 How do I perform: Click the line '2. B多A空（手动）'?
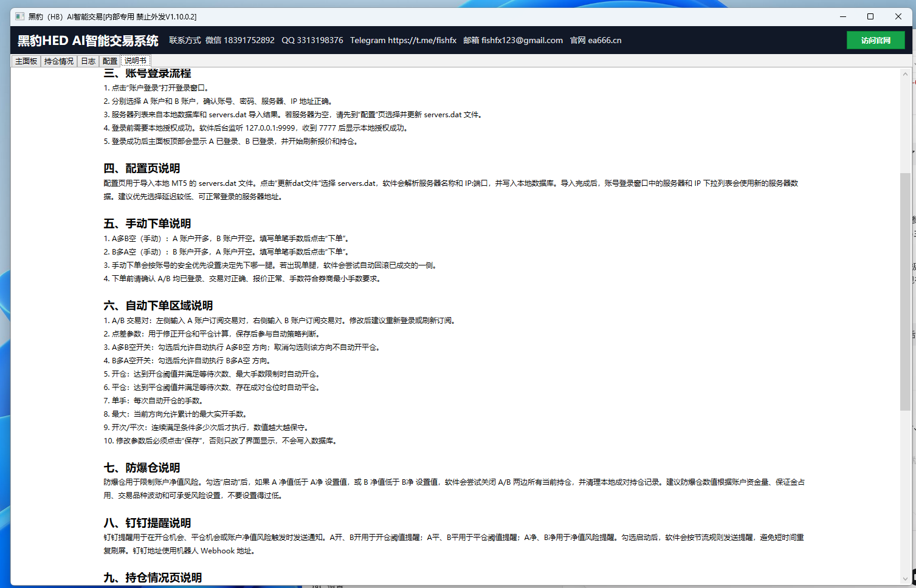[x=227, y=252]
